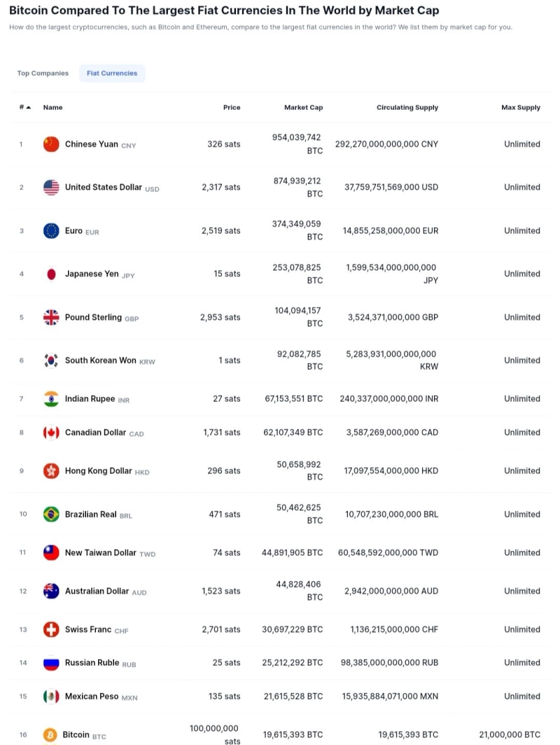Click the United States flag icon
The width and height of the screenshot is (560, 745).
click(x=51, y=188)
